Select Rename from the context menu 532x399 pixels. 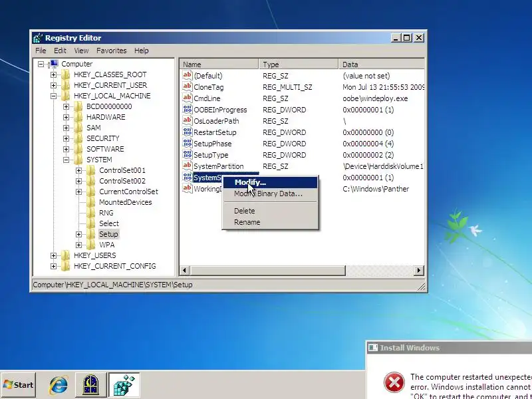pos(271,222)
